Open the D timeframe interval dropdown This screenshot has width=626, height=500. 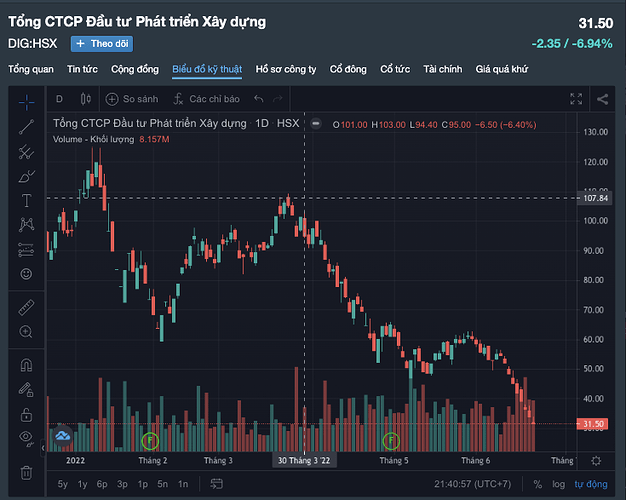click(59, 99)
